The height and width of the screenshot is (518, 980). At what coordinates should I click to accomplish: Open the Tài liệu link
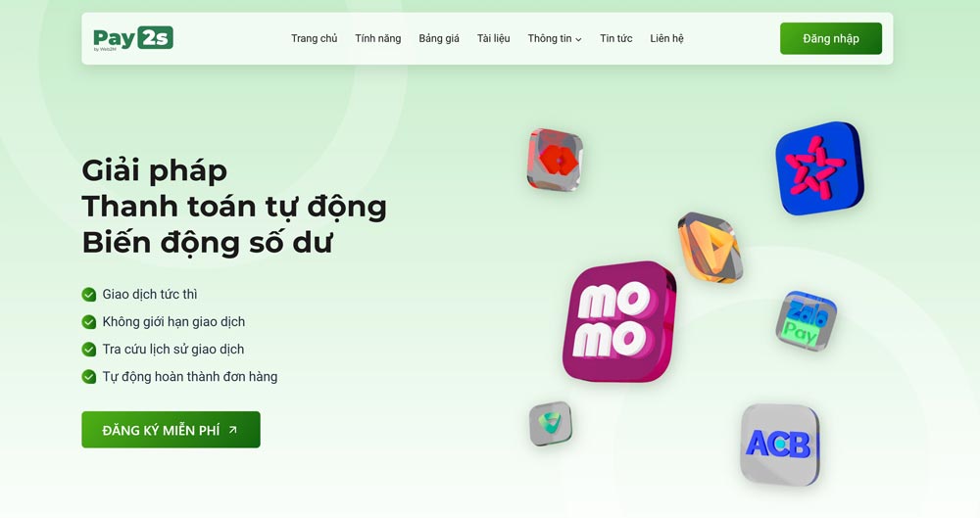coord(493,38)
